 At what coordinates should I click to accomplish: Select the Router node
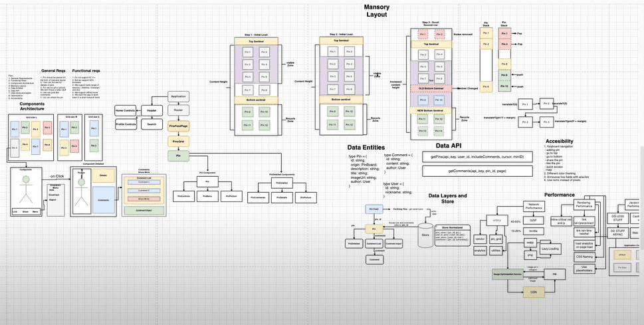[x=178, y=110]
